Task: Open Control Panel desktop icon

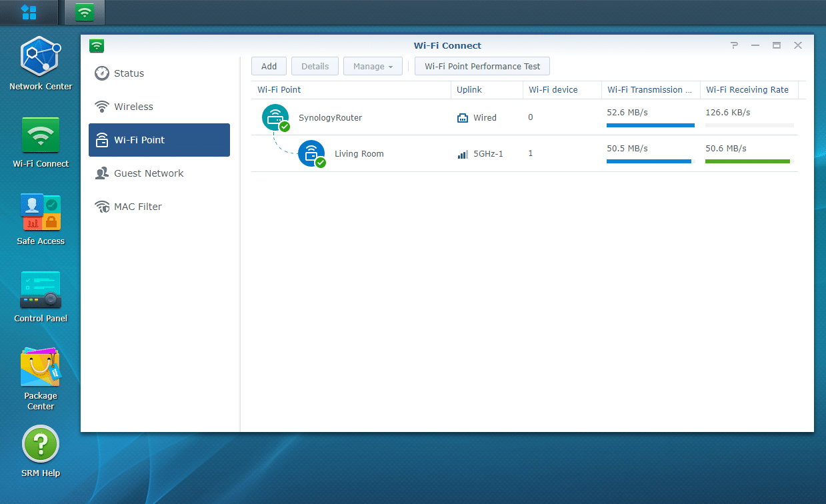Action: (40, 289)
